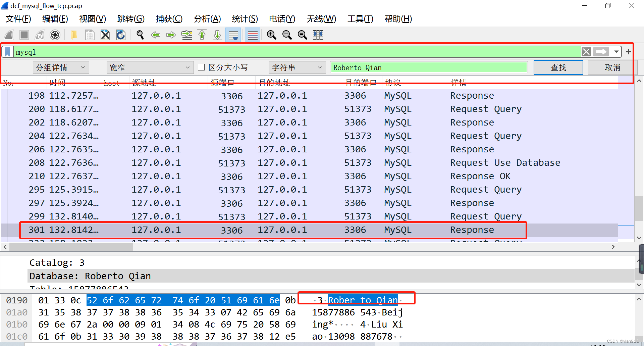Clear the display filter with X icon

586,52
